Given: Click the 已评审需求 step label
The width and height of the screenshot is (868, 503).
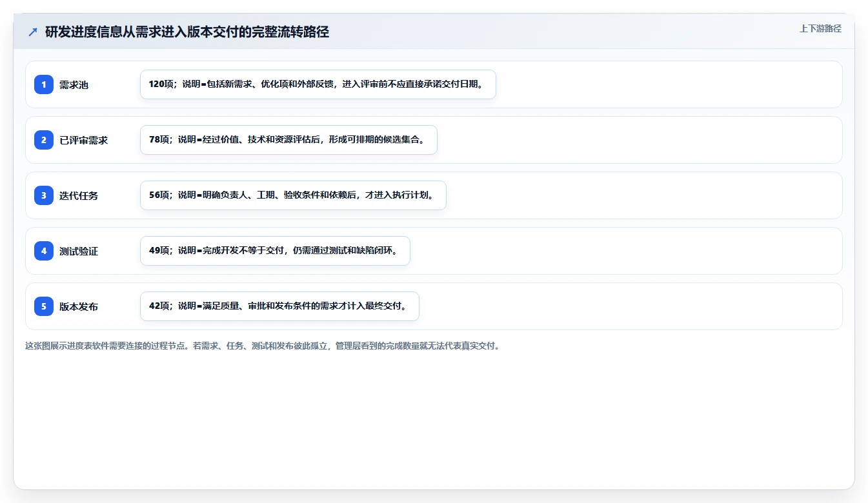Looking at the screenshot, I should (x=83, y=140).
